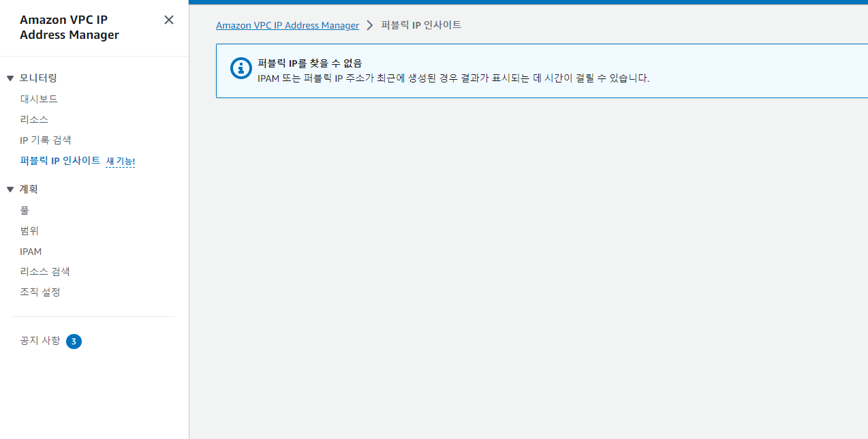Image resolution: width=868 pixels, height=439 pixels.
Task: Open 범위 in the sidebar
Action: pyautogui.click(x=29, y=231)
